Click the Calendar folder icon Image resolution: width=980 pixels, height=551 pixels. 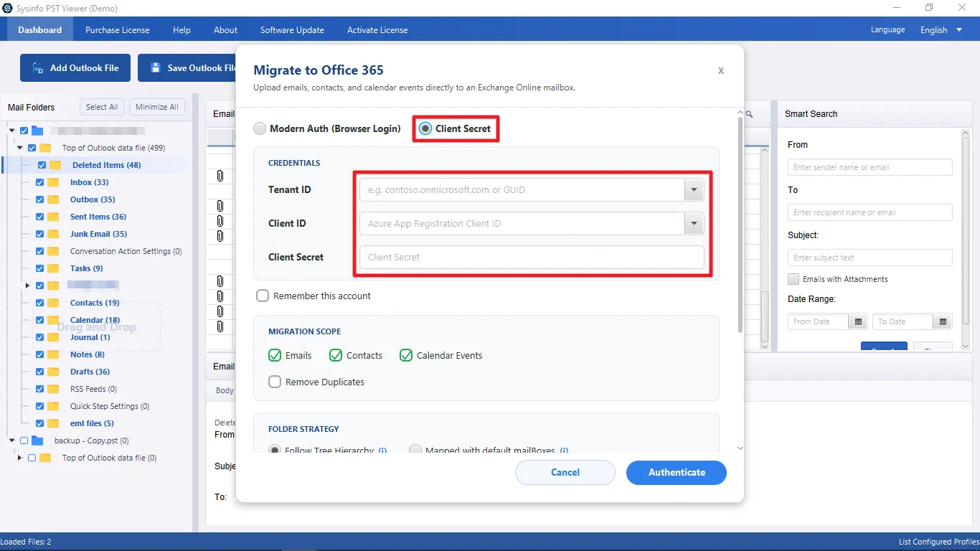tap(53, 320)
